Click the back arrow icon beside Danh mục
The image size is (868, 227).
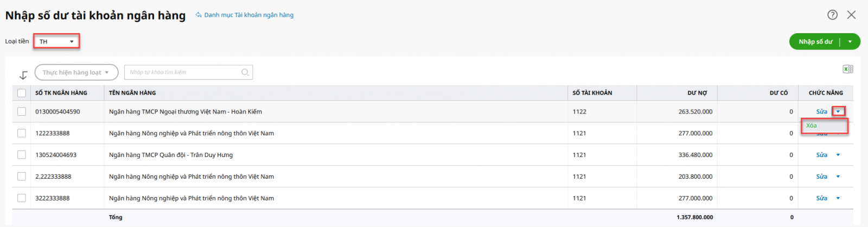(x=199, y=15)
